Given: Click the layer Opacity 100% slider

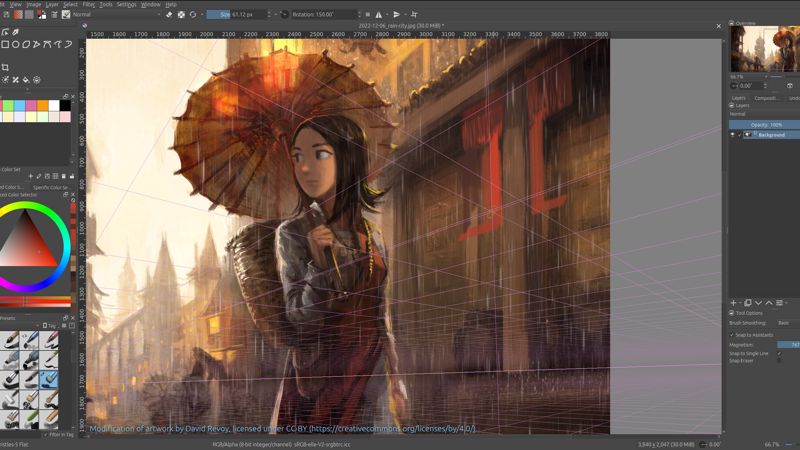Looking at the screenshot, I should 764,125.
